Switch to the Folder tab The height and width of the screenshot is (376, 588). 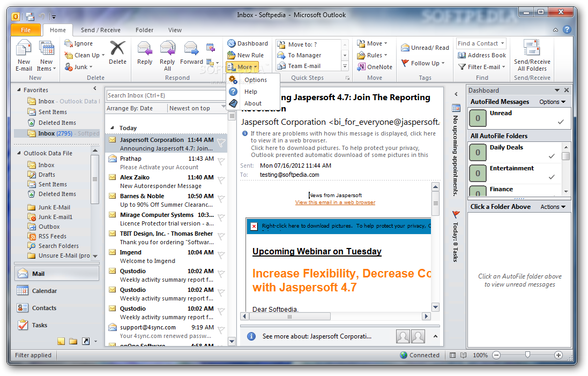coord(144,30)
